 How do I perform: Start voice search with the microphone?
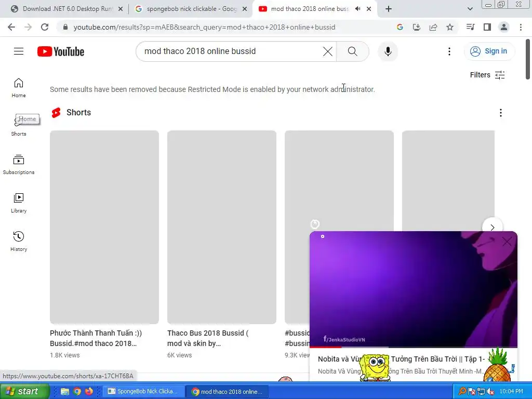tap(388, 51)
